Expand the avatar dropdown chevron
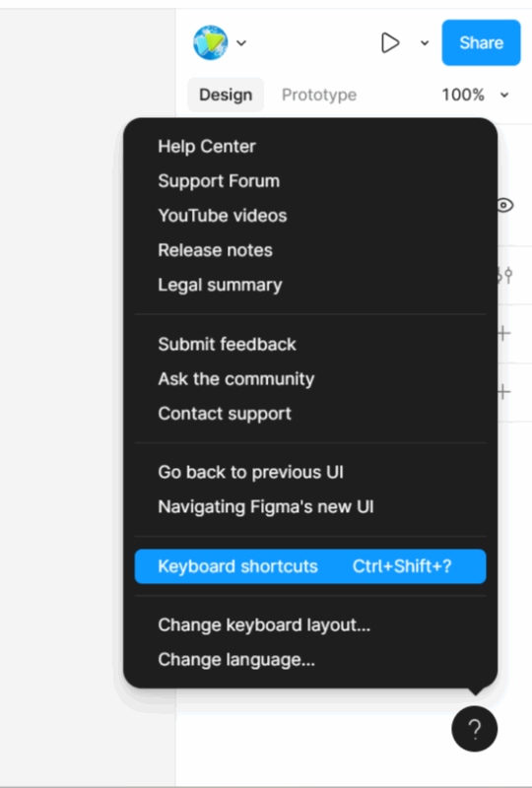Viewport: 532px width, 788px height. [241, 43]
